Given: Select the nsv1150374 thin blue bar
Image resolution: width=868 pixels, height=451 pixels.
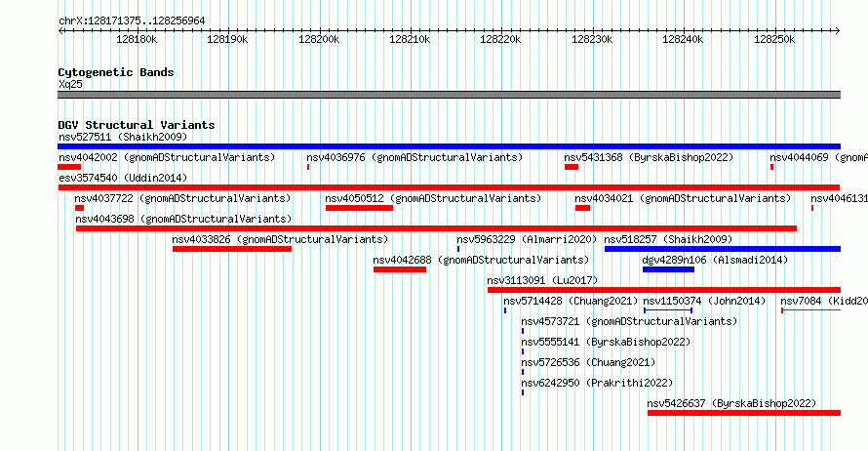Looking at the screenshot, I should tap(668, 310).
